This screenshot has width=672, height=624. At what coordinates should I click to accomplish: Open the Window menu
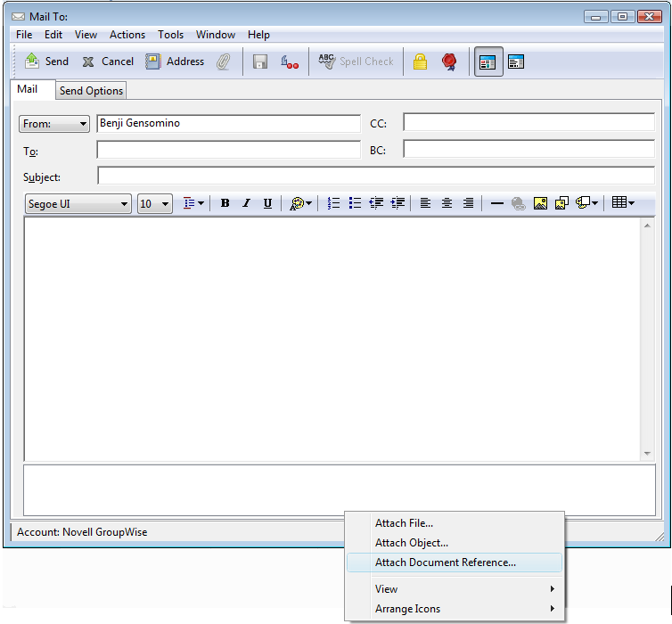(x=216, y=35)
